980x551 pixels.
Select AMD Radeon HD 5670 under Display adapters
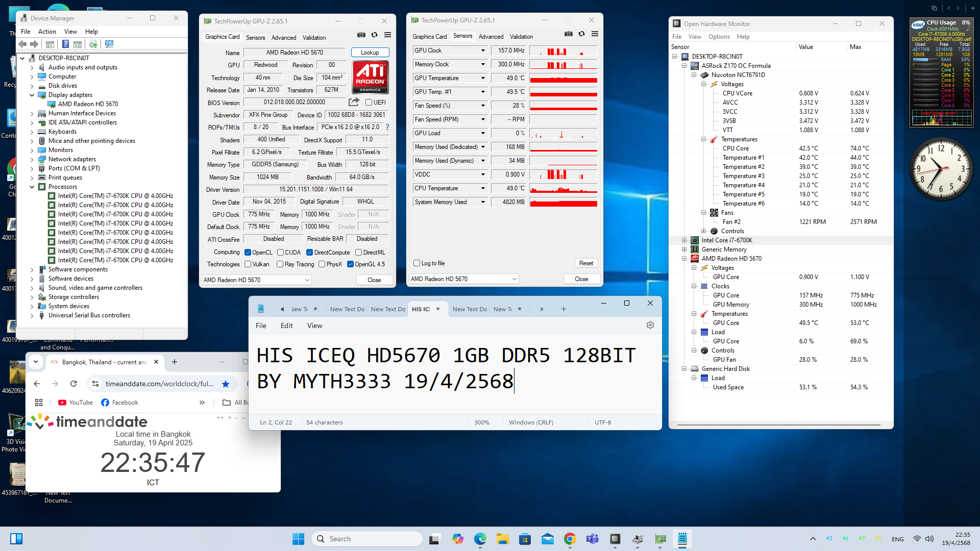point(88,104)
